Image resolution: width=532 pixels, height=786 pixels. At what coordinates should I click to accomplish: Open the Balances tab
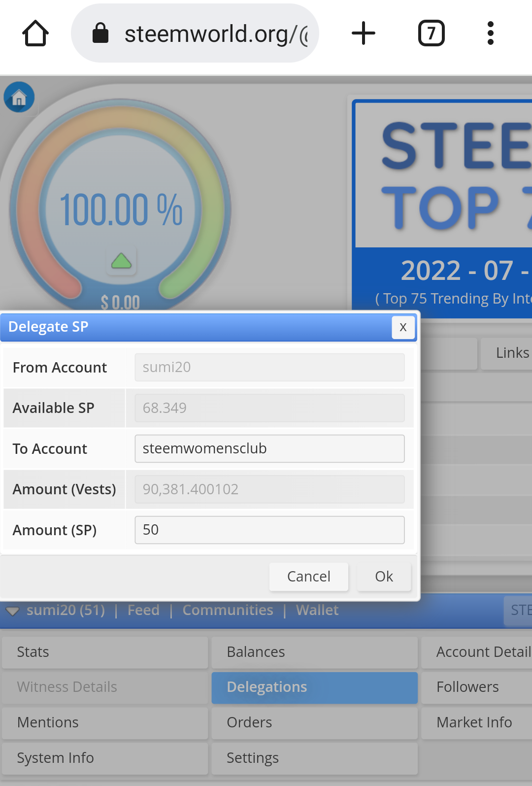point(314,652)
